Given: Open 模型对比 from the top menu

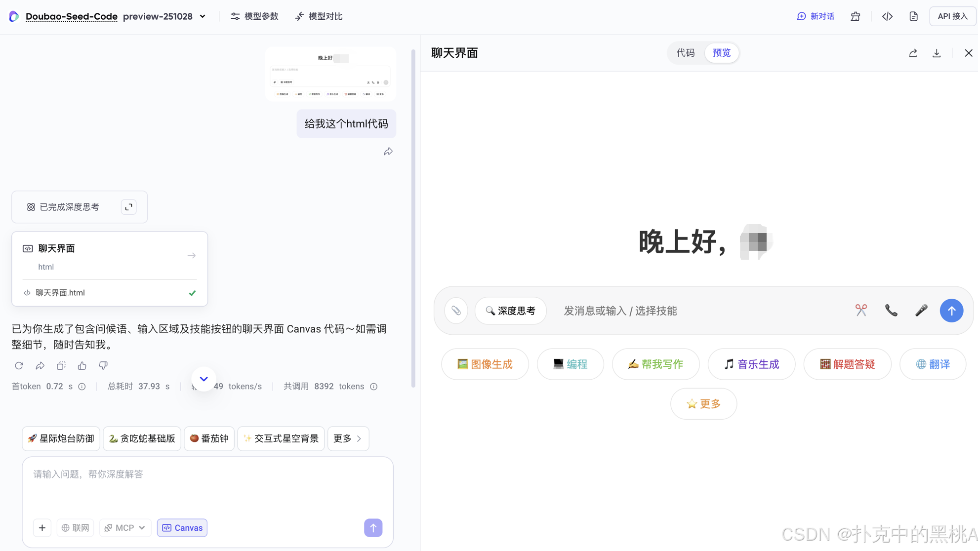Looking at the screenshot, I should coord(318,16).
